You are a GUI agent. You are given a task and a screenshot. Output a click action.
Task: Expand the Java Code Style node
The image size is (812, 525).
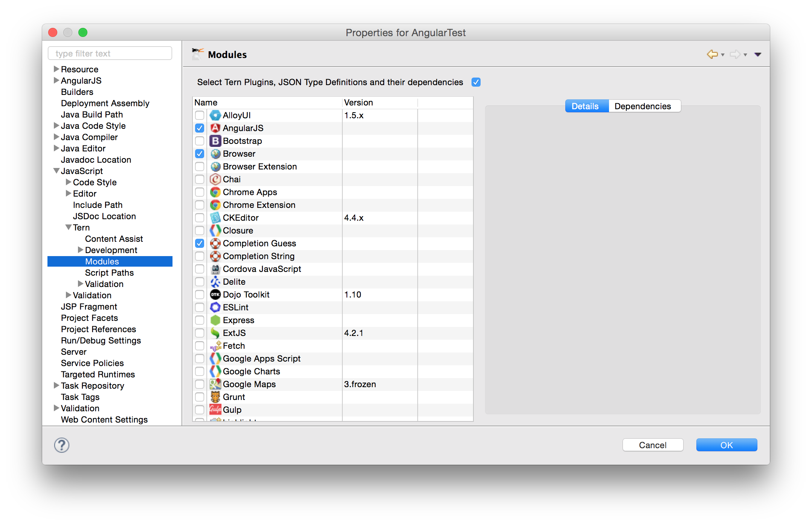(56, 126)
